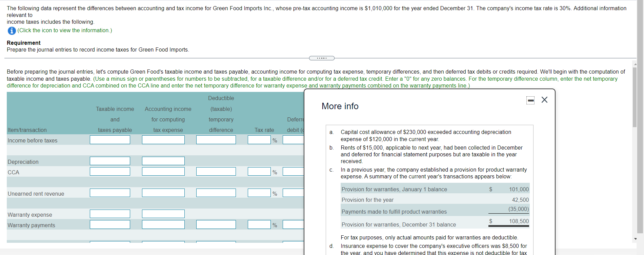Click Income before taxes accounting income field
The image size is (644, 255).
(163, 140)
